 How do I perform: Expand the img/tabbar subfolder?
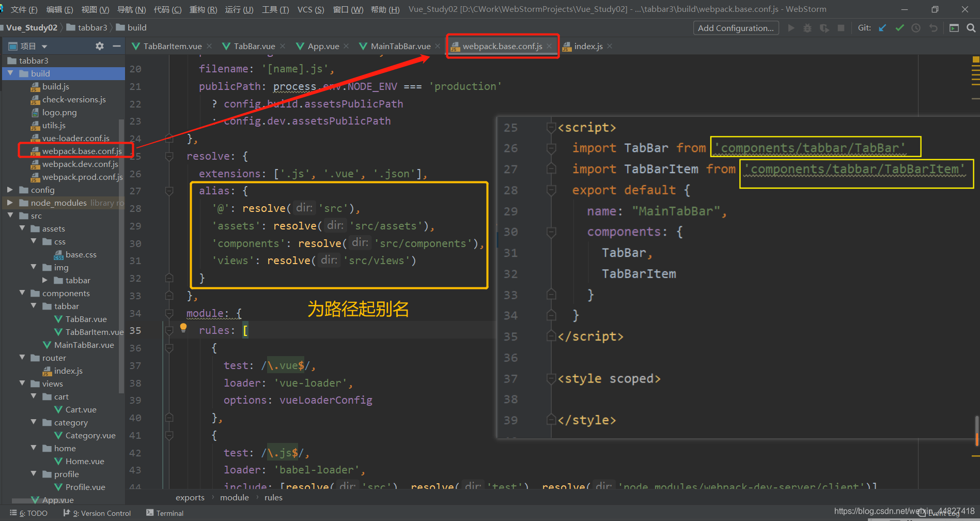click(45, 280)
